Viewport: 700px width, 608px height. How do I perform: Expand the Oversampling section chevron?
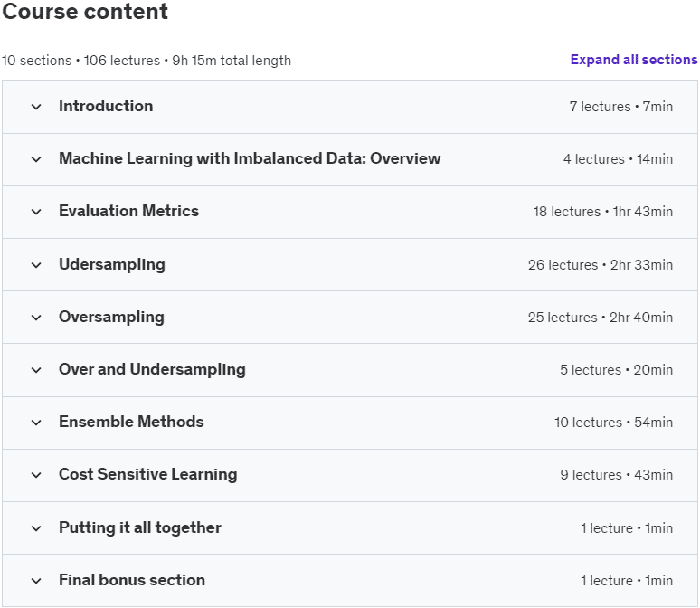pyautogui.click(x=36, y=318)
